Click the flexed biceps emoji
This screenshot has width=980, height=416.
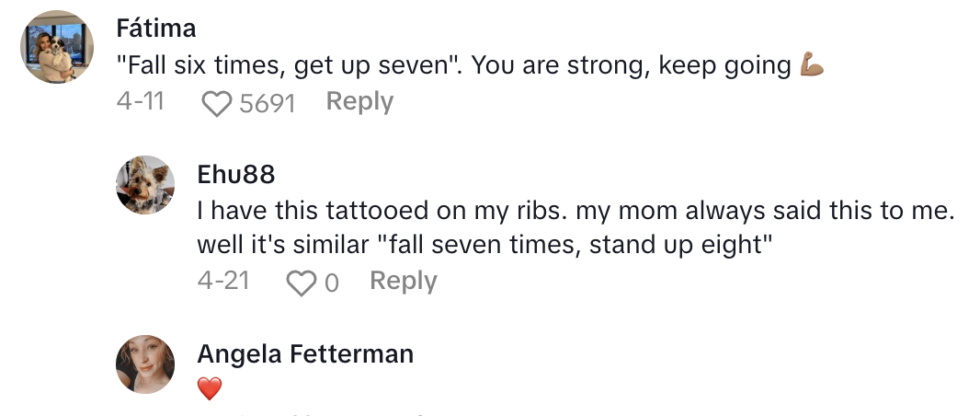813,66
